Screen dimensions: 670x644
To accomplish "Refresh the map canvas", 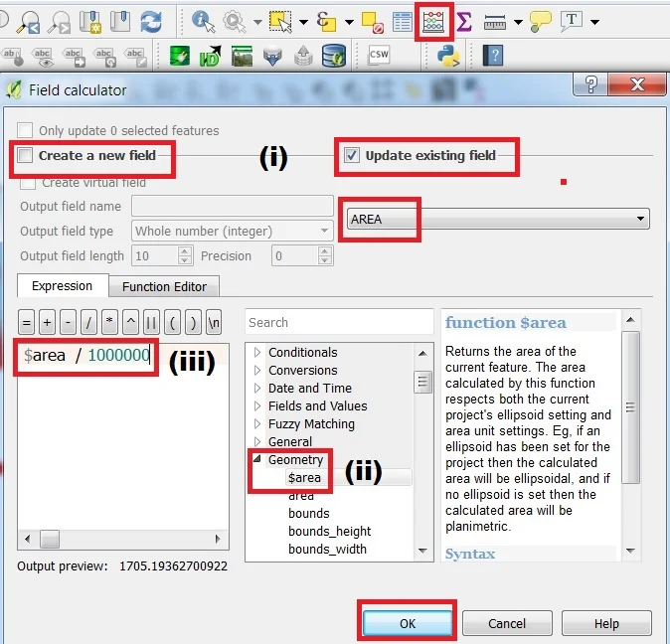I will click(x=151, y=21).
